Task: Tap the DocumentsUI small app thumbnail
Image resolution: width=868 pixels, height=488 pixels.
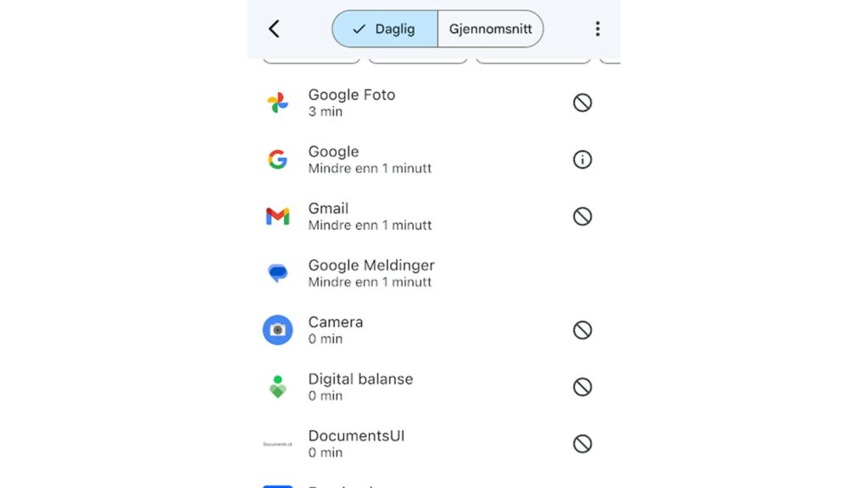Action: [x=277, y=444]
